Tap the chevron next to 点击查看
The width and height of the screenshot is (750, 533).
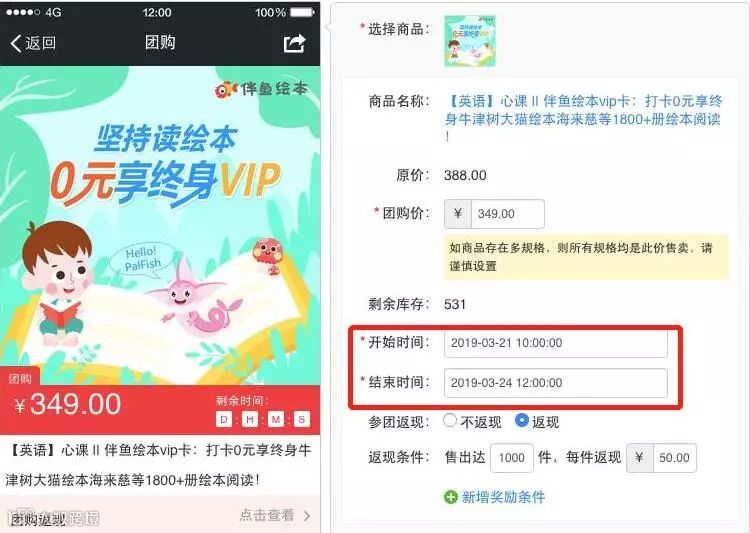tap(307, 516)
